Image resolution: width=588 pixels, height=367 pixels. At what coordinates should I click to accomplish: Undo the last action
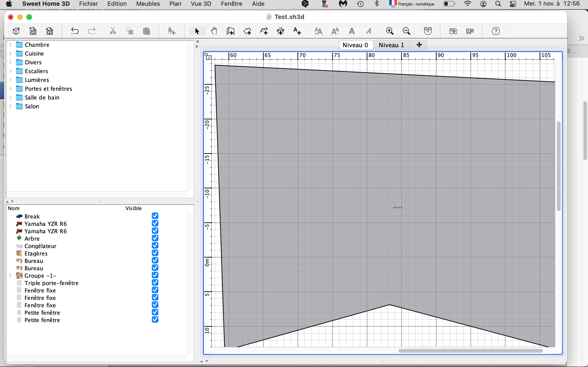click(75, 31)
